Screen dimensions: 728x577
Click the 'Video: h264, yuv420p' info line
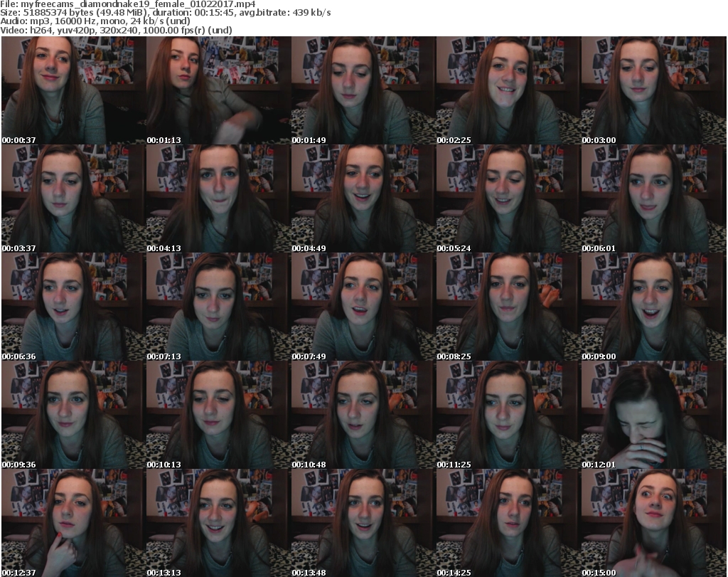pos(116,30)
